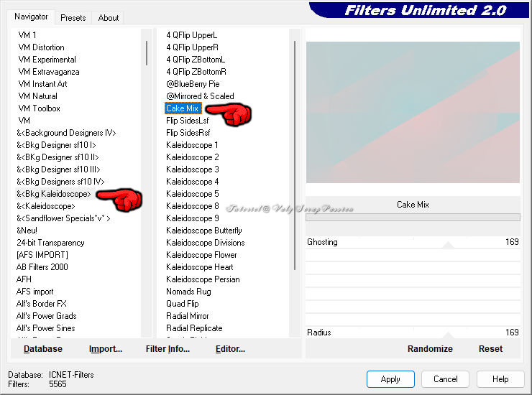The width and height of the screenshot is (532, 395).
Task: Select the Navigator tab
Action: [x=32, y=17]
